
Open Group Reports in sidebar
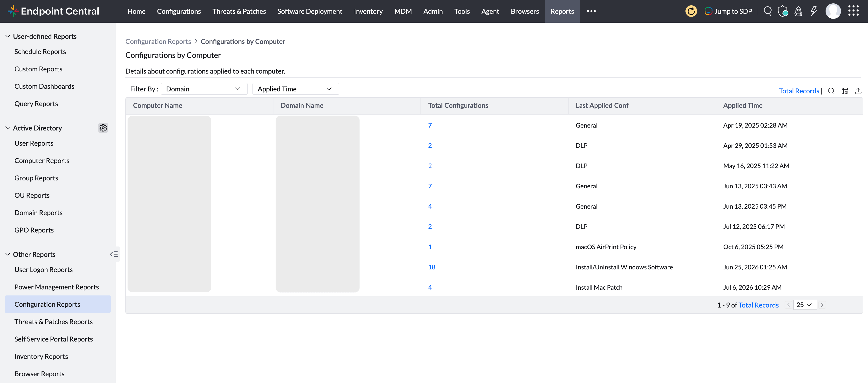[x=36, y=178]
